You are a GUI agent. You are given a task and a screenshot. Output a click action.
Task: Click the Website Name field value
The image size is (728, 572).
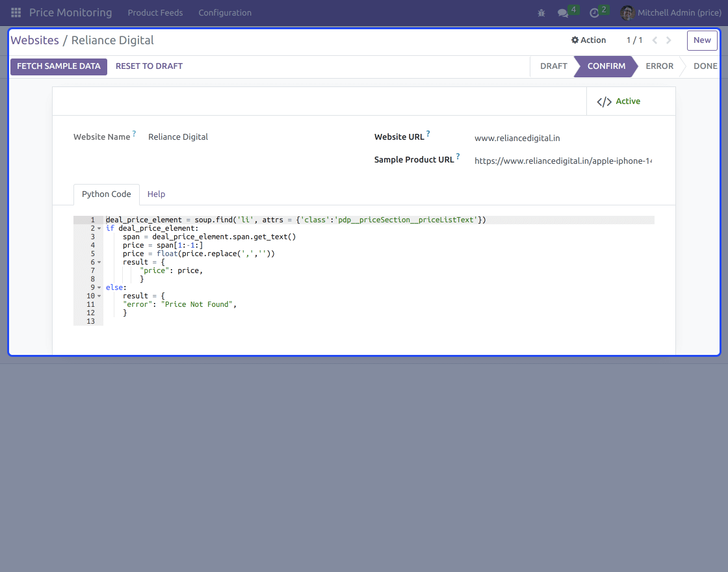[178, 137]
